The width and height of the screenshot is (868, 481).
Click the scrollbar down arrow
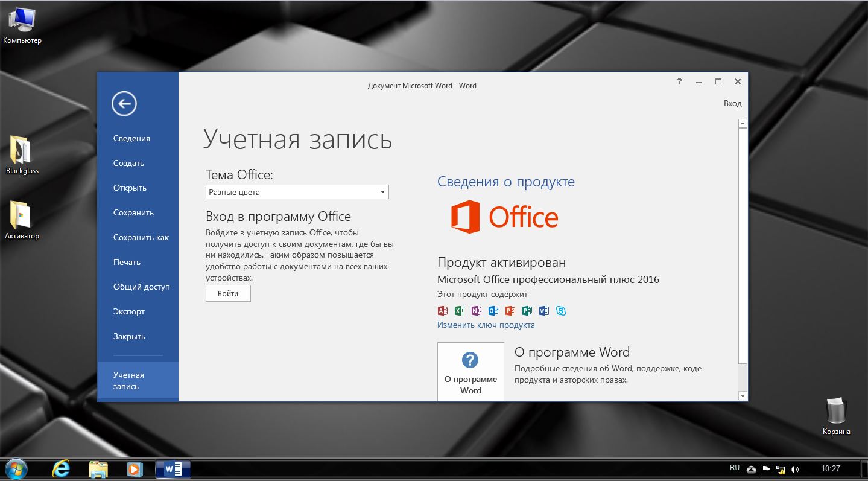coord(743,395)
